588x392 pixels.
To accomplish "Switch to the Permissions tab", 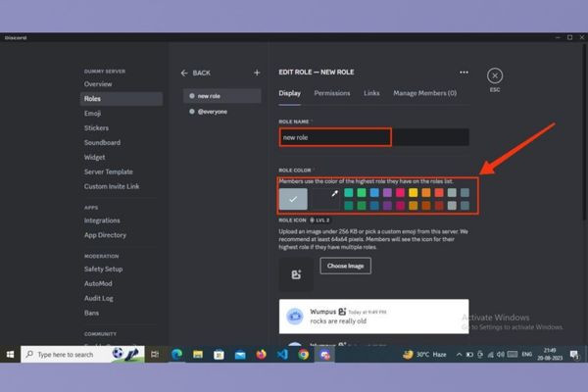I will tap(332, 93).
